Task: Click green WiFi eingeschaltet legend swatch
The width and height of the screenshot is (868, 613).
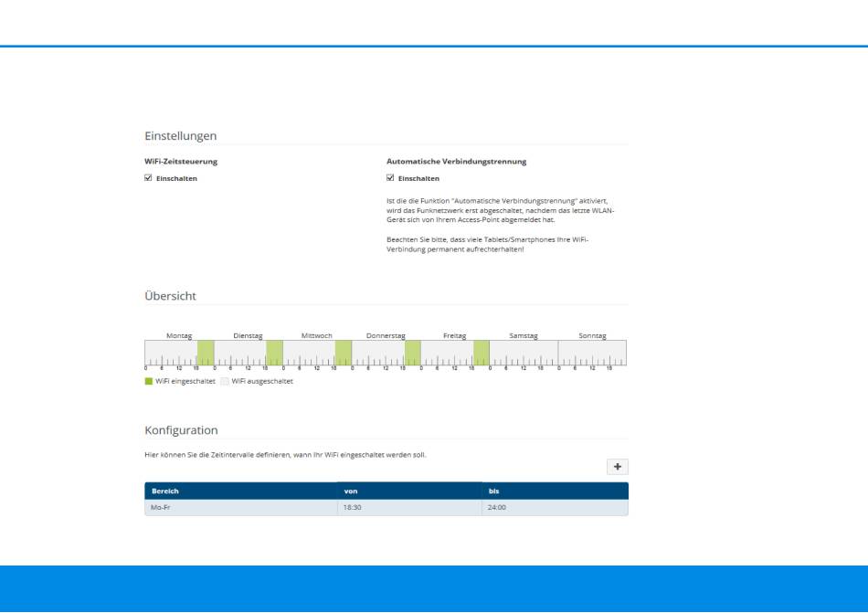Action: pyautogui.click(x=148, y=381)
